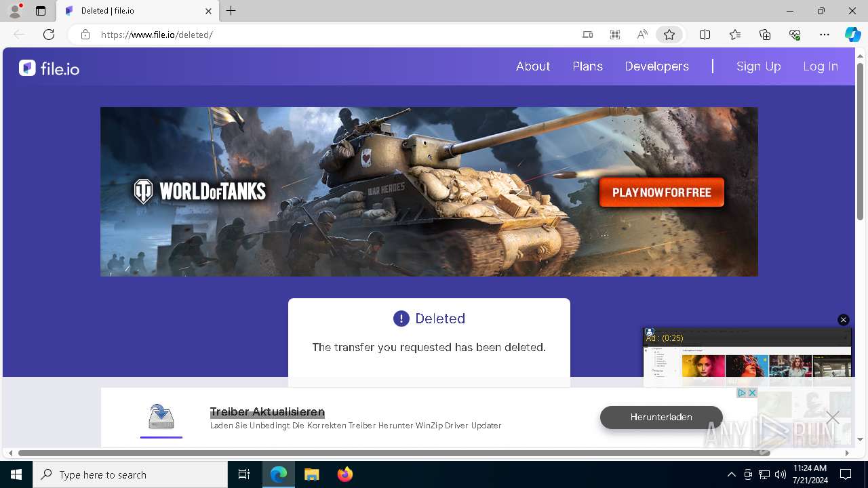Activate Read aloud icon

[x=642, y=35]
